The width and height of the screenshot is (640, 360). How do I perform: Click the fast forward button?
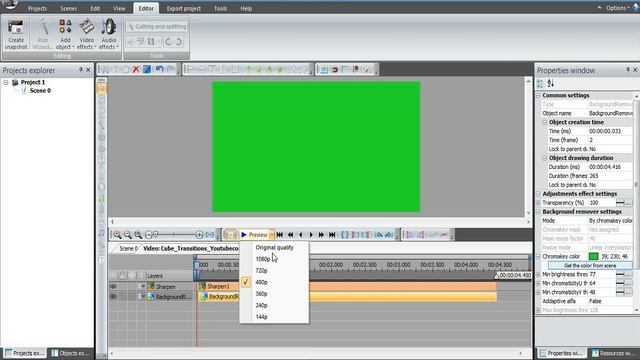tap(322, 235)
